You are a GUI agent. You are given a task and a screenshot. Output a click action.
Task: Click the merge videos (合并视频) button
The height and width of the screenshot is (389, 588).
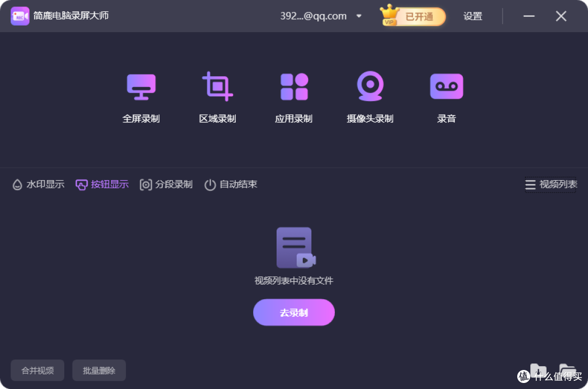coord(38,371)
